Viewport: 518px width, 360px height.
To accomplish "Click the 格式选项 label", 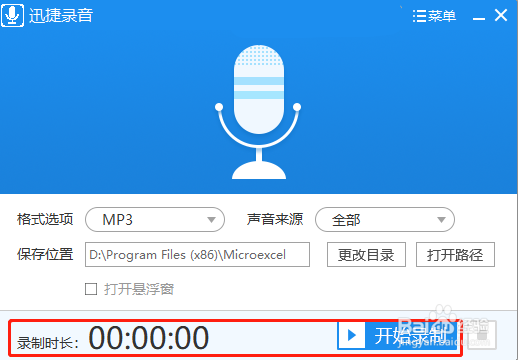I will (45, 219).
